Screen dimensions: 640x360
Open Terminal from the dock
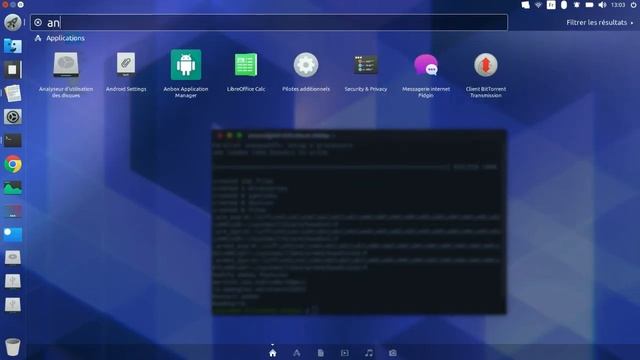pos(13,140)
